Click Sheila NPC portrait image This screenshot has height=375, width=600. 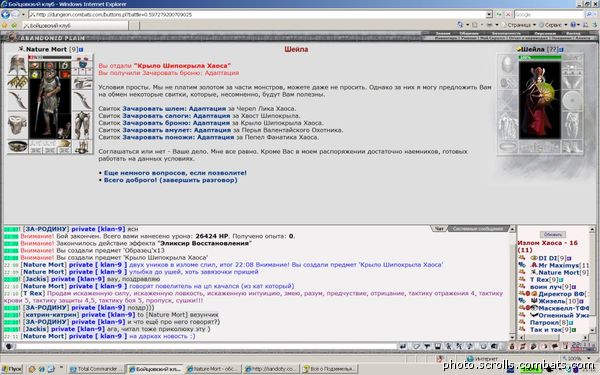[x=540, y=99]
